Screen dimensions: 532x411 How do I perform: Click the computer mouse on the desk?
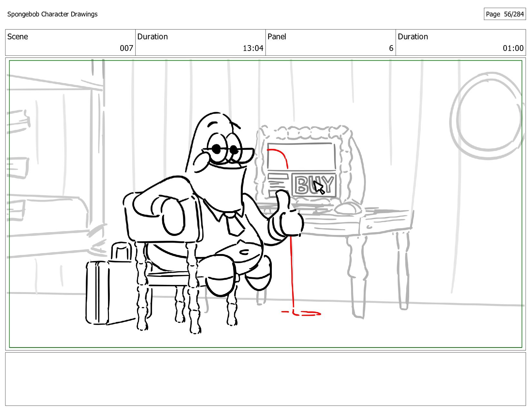pos(348,208)
